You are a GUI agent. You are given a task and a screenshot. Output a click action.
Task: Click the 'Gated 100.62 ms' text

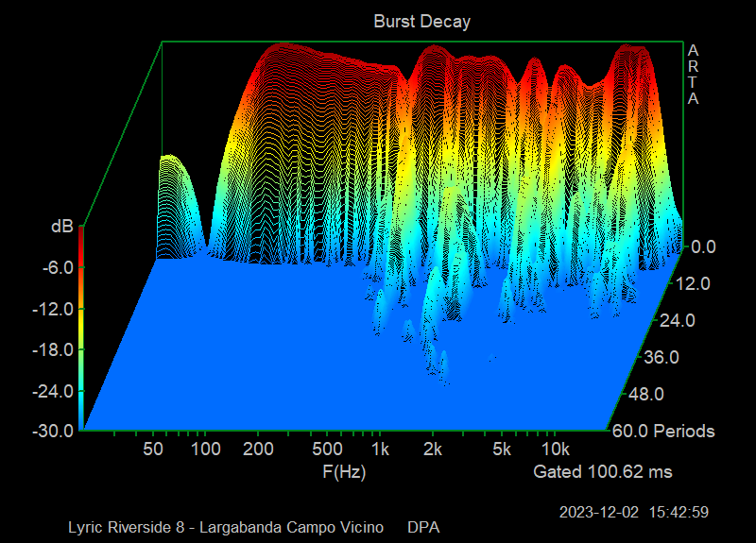603,471
